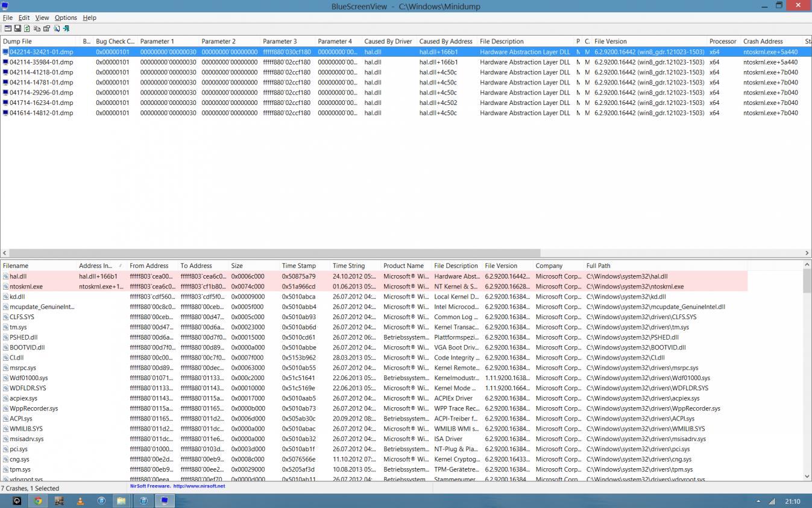The height and width of the screenshot is (508, 812).
Task: Open the View menu
Action: click(x=42, y=17)
